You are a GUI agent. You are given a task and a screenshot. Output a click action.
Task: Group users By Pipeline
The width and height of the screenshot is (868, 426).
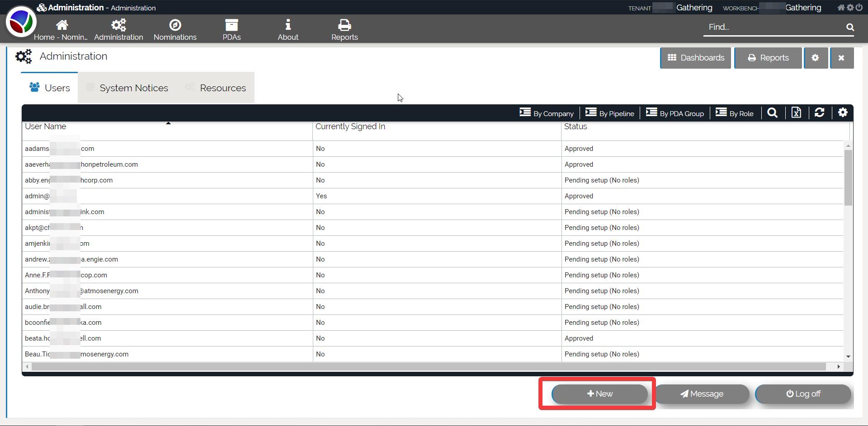610,113
